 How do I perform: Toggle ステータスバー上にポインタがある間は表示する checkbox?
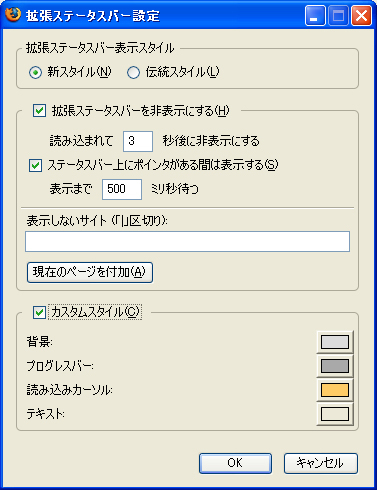click(36, 165)
